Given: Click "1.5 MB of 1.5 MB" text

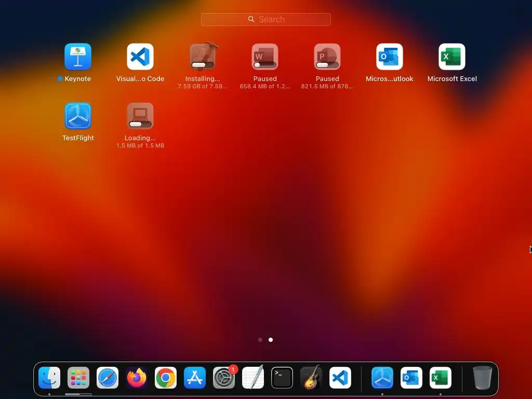Looking at the screenshot, I should (x=140, y=145).
